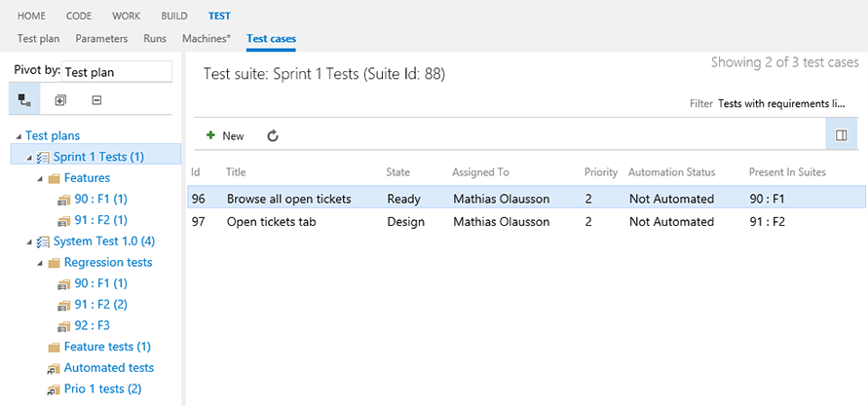Open the HOME hub
Image resolution: width=868 pixels, height=406 pixels.
coord(31,16)
